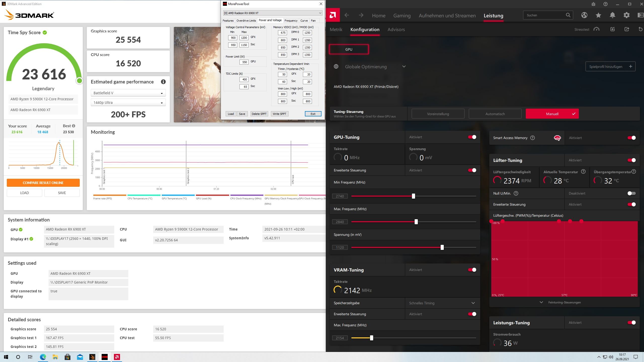Image resolution: width=644 pixels, height=362 pixels.
Task: Open the Microsoft Store taskbar icon
Action: [67, 357]
